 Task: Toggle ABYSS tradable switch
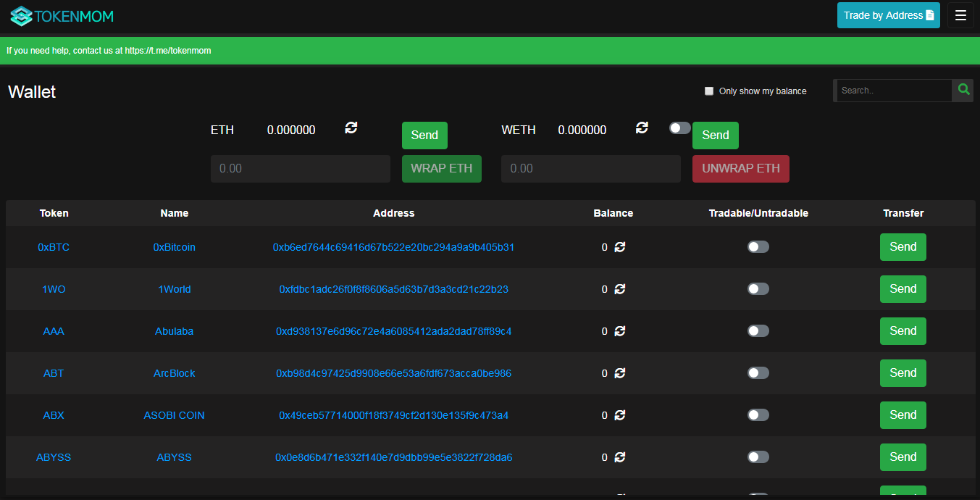pos(758,457)
